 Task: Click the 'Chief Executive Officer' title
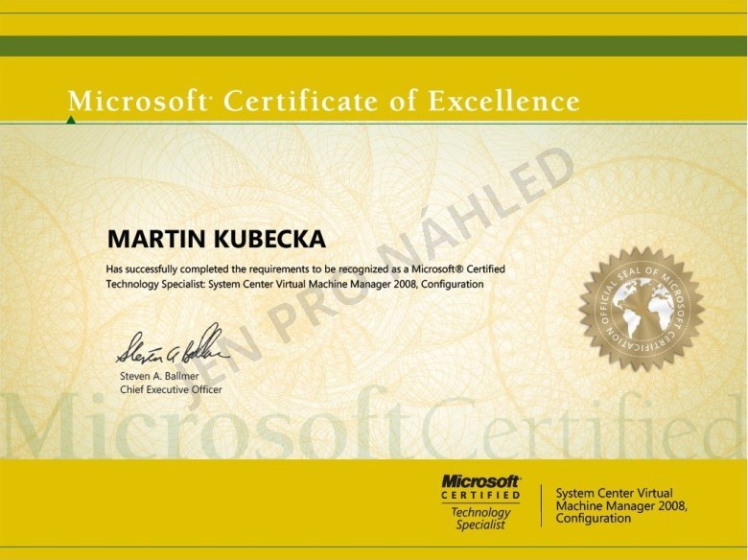coord(171,389)
